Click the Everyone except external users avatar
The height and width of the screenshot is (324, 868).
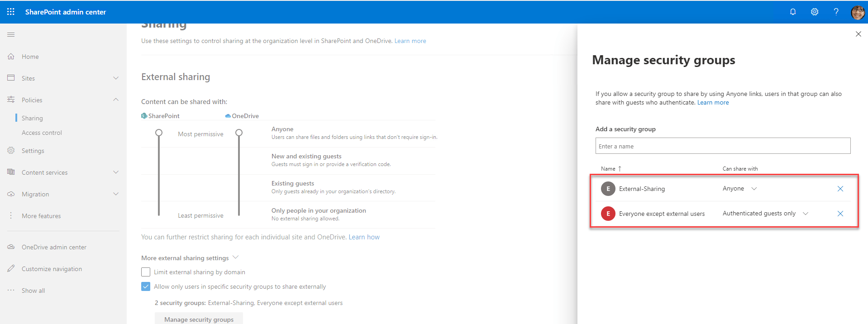pos(608,214)
